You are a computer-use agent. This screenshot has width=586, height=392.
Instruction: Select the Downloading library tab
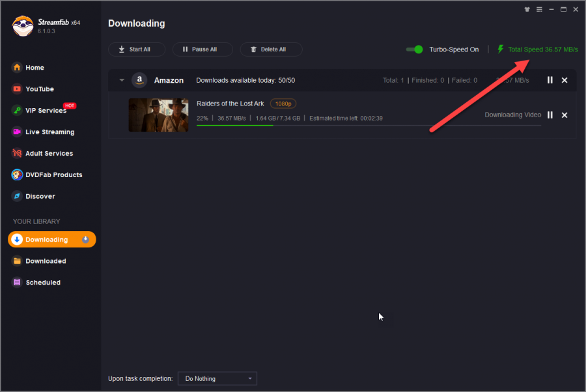tap(51, 240)
